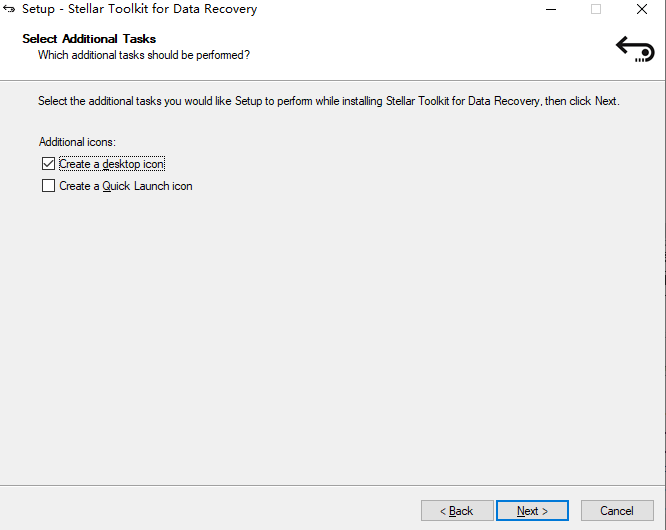Click the "Select Additional Tasks" heading
The image size is (666, 530).
[x=89, y=39]
